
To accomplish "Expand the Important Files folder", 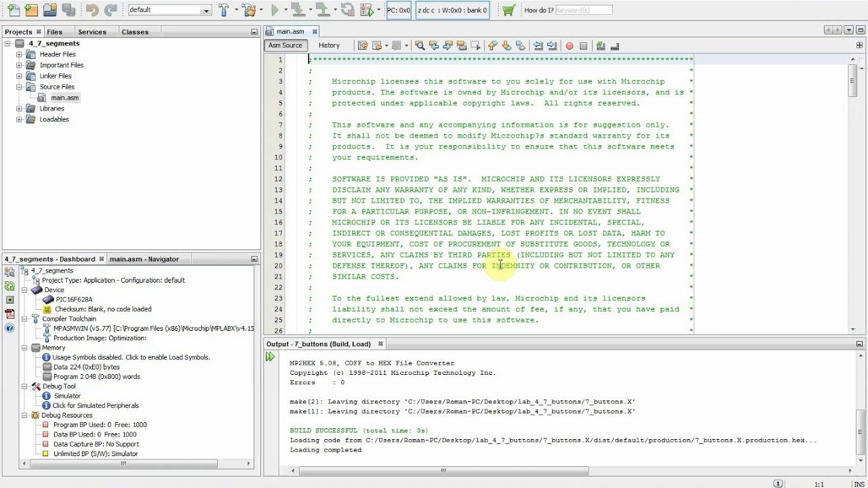I will click(x=20, y=65).
